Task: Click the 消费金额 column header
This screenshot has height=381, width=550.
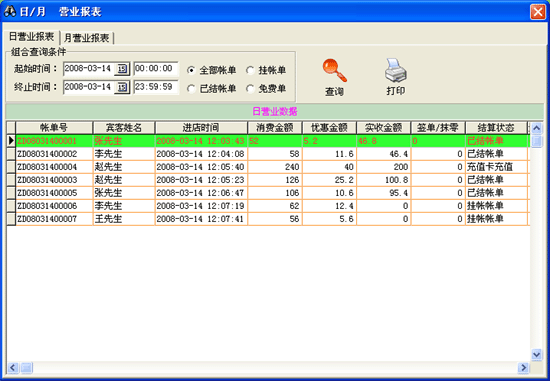Action: click(x=275, y=128)
